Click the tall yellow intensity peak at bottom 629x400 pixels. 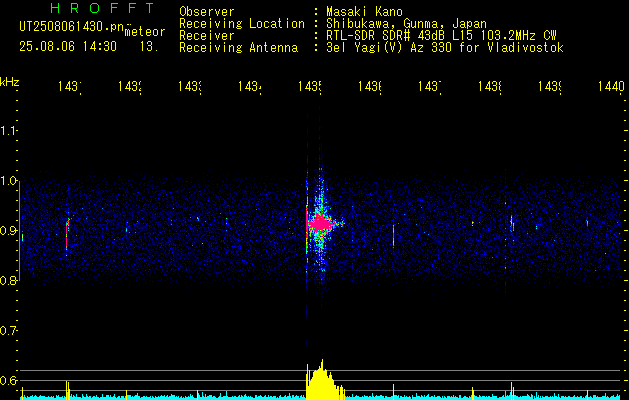coord(323,379)
